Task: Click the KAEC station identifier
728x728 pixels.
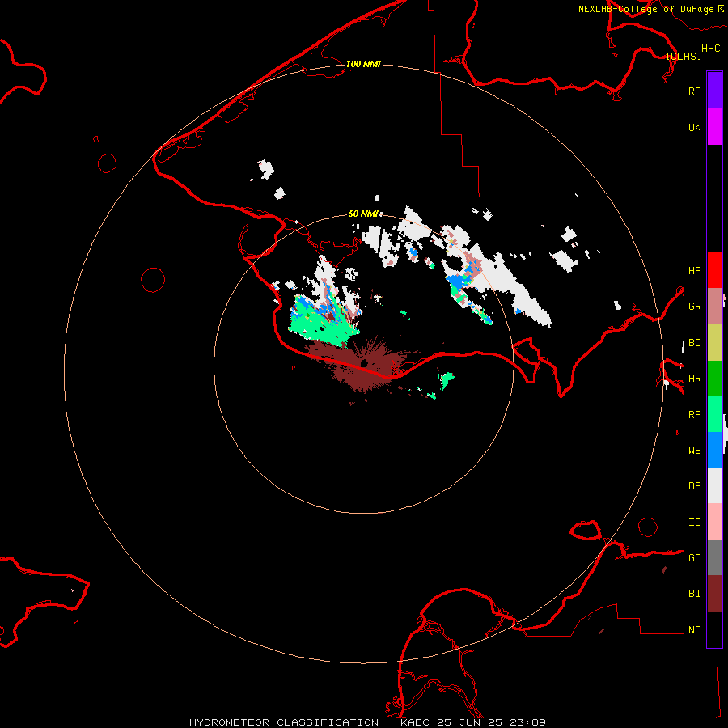Action: pyautogui.click(x=416, y=722)
